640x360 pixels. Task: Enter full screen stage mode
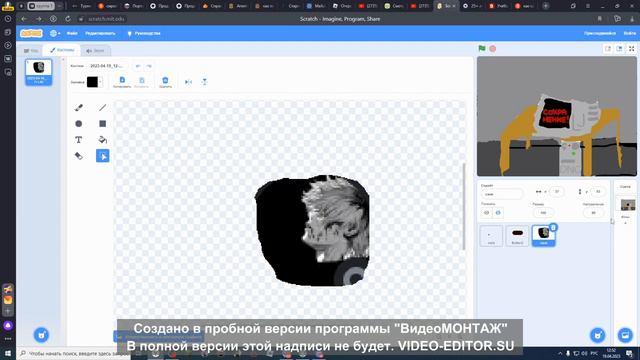(631, 49)
